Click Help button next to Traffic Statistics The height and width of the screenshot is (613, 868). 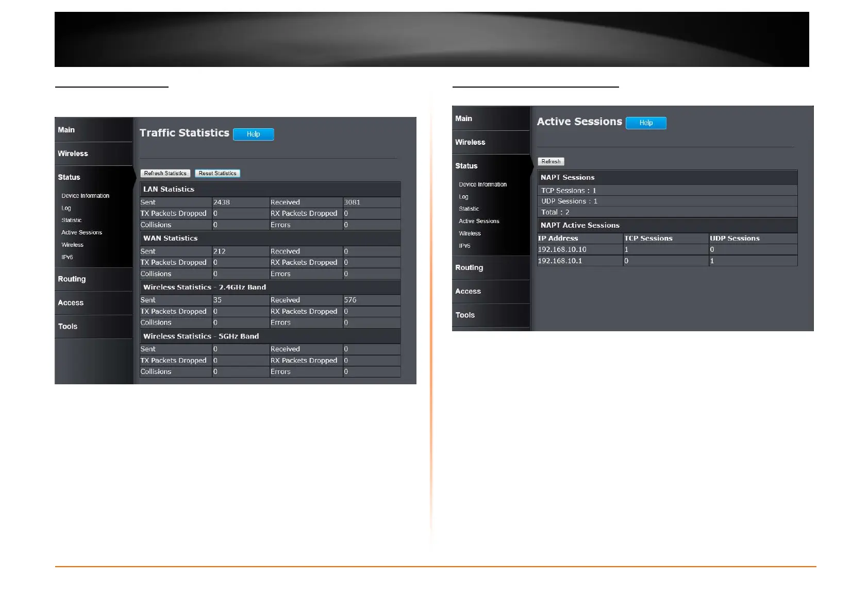[x=253, y=134]
